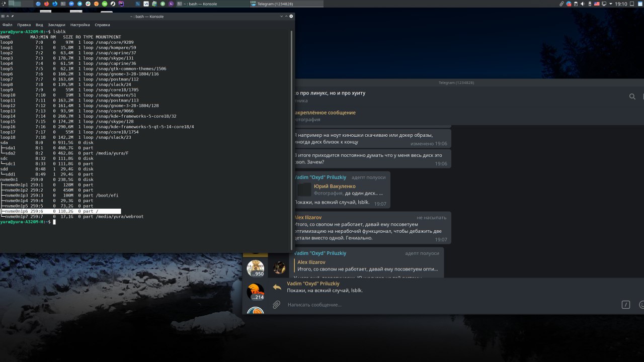This screenshot has height=362, width=644.
Task: Click the reply preview text Покажи, на всякий случай
Action: point(325,291)
